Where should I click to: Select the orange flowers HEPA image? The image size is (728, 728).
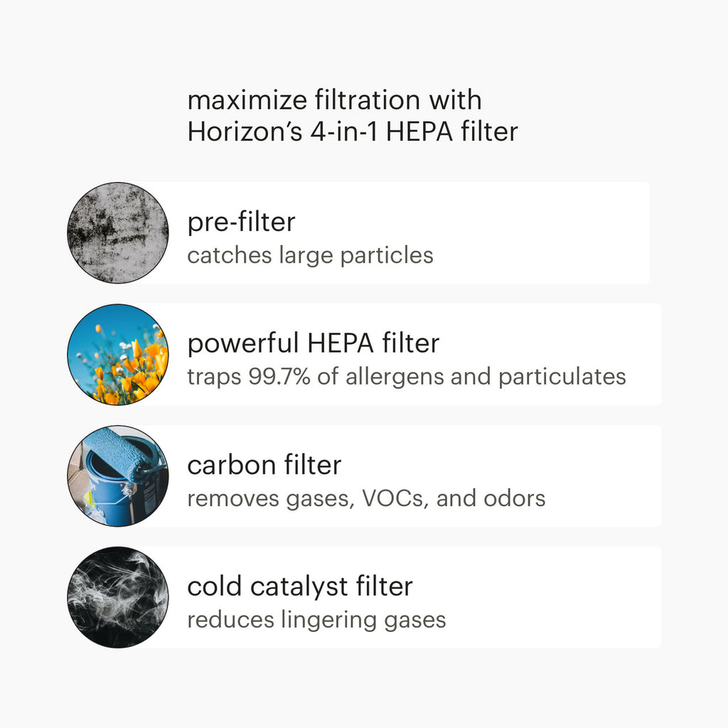[x=118, y=354]
